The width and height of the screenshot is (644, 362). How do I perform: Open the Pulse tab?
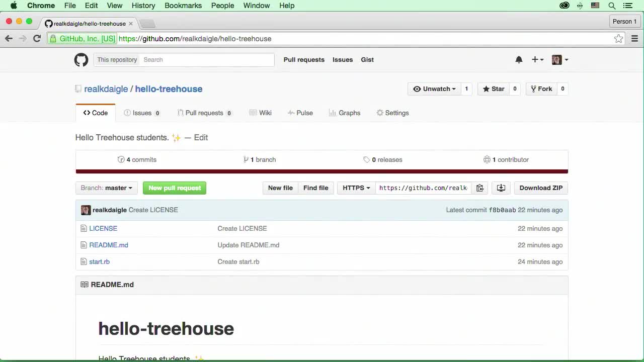point(300,113)
